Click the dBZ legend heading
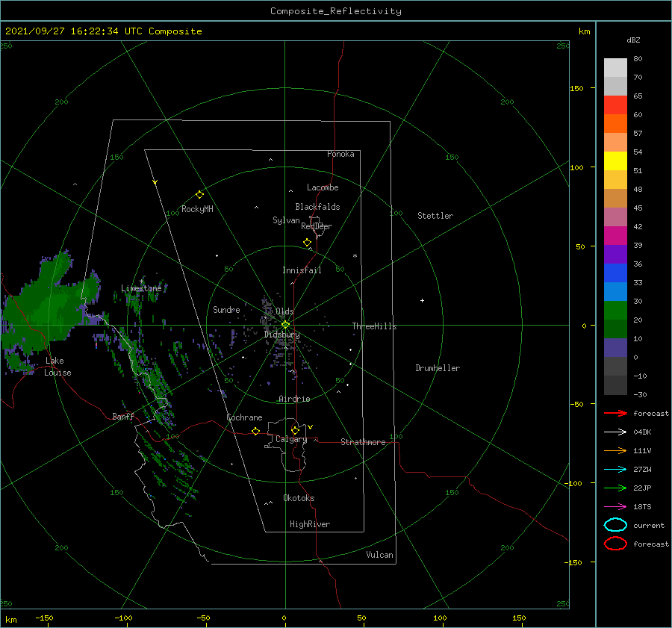 (633, 40)
